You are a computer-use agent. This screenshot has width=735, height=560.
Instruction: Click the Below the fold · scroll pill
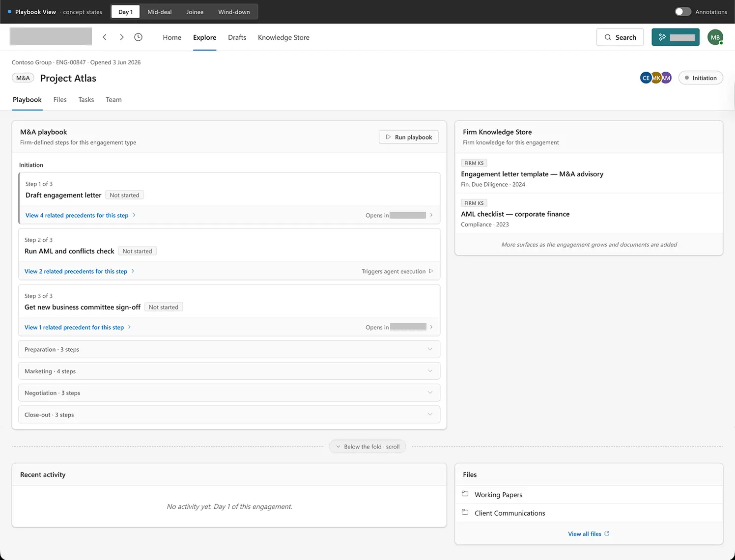(x=367, y=447)
